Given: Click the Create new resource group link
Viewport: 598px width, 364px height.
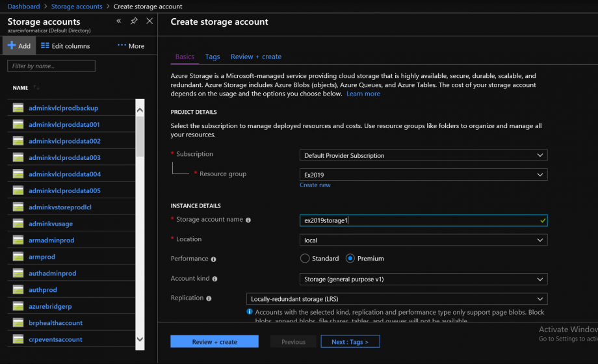Looking at the screenshot, I should 315,185.
